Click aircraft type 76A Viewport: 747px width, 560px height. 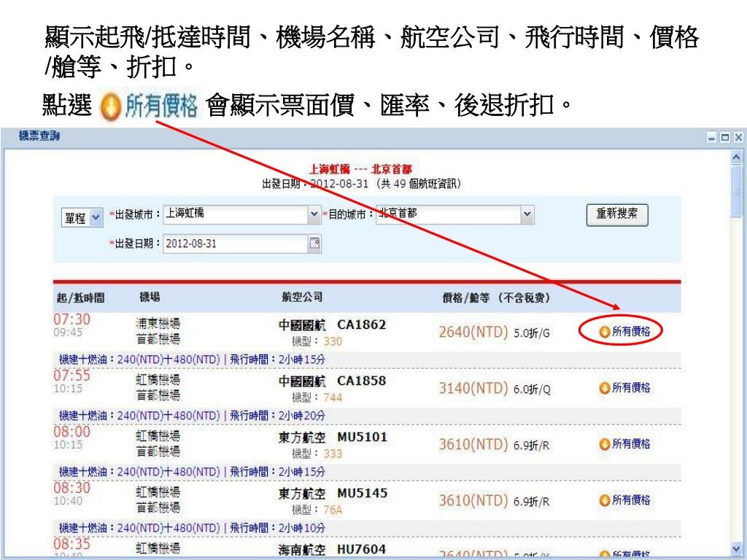(x=333, y=510)
